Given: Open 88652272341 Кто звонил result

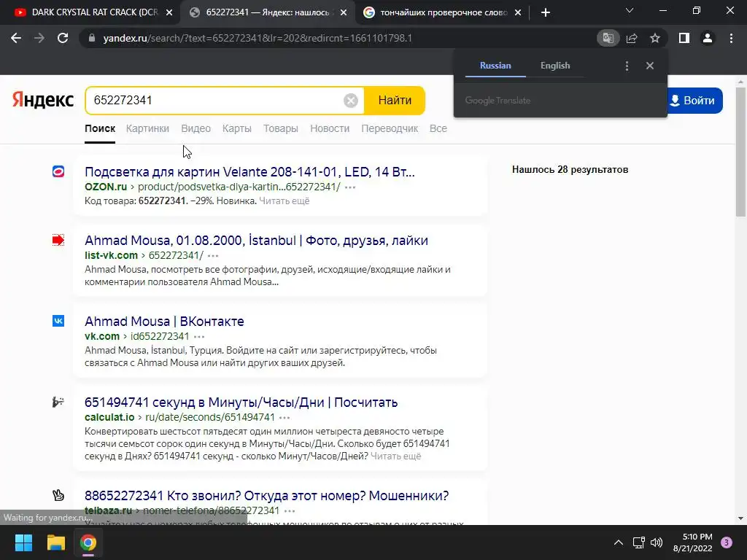Looking at the screenshot, I should (x=267, y=496).
